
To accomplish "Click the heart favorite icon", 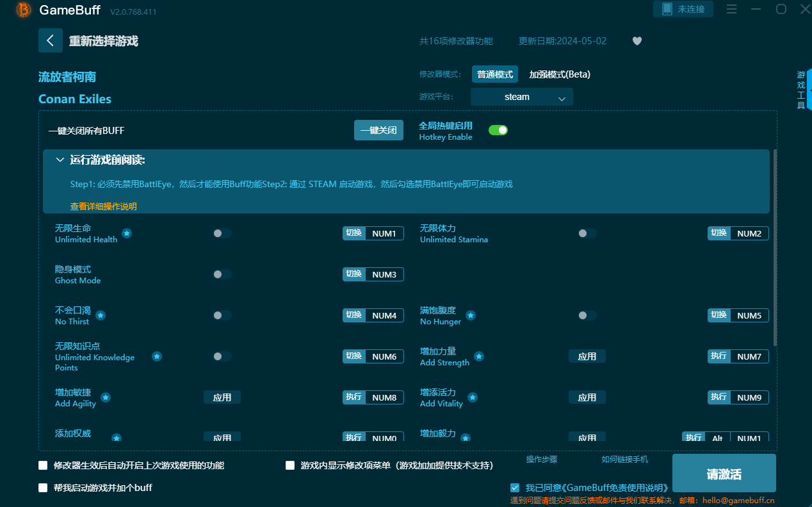I will pyautogui.click(x=637, y=41).
